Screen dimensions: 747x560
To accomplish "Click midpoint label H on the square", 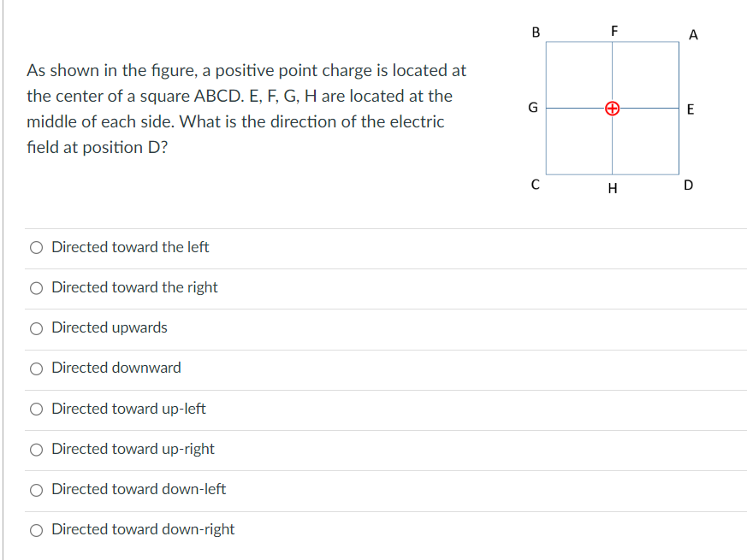I will pos(612,189).
